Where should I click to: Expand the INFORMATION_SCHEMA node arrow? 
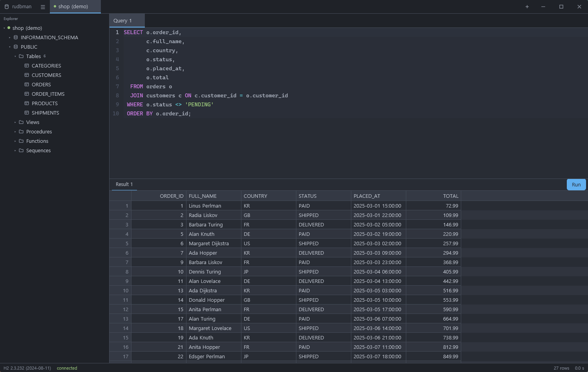click(x=10, y=37)
